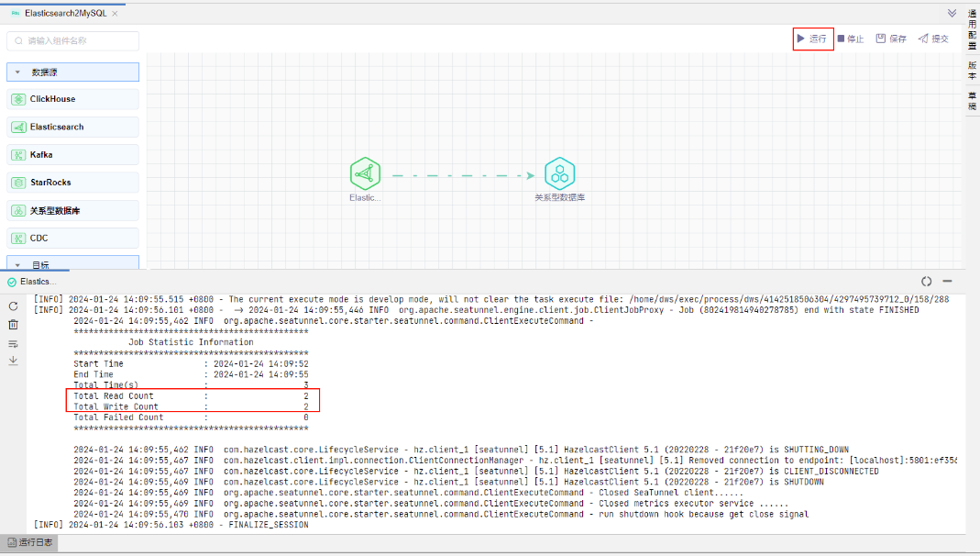Click the 'Start Time' log line

[x=191, y=363]
